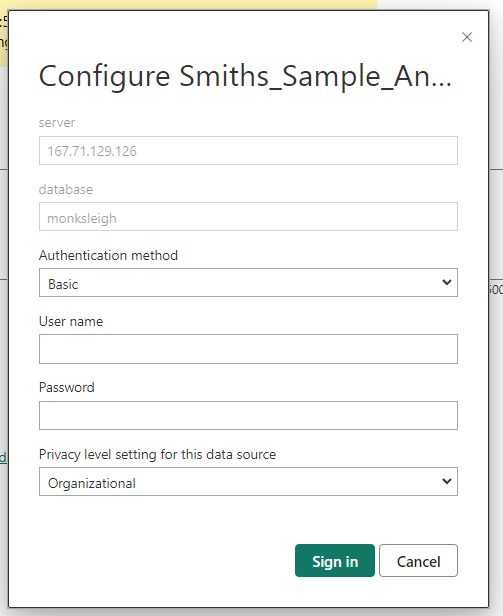Click the "Privacy level setting for this data source" label
Image resolution: width=503 pixels, height=616 pixels.
pyautogui.click(x=157, y=455)
